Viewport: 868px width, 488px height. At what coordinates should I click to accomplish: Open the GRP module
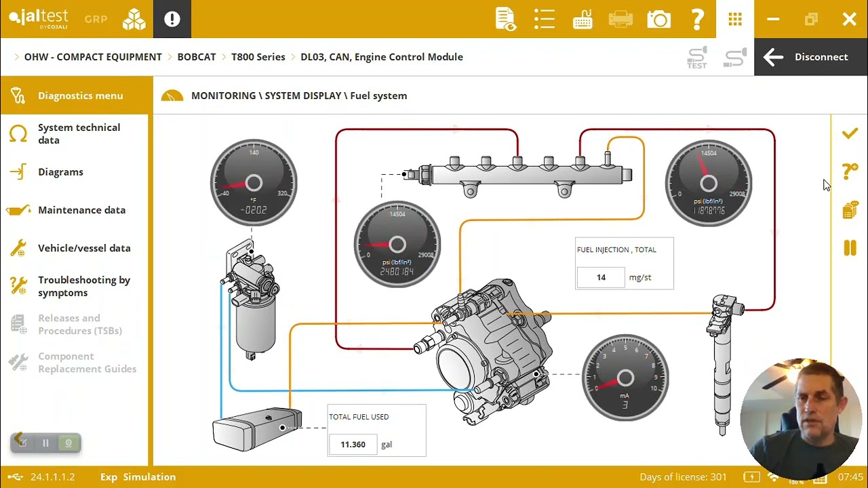point(96,19)
